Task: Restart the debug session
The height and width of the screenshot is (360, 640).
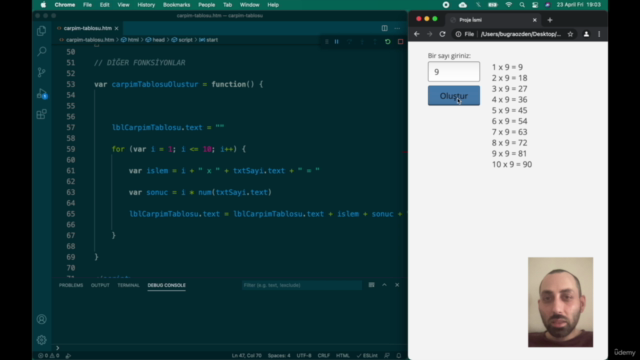Action: point(388,42)
